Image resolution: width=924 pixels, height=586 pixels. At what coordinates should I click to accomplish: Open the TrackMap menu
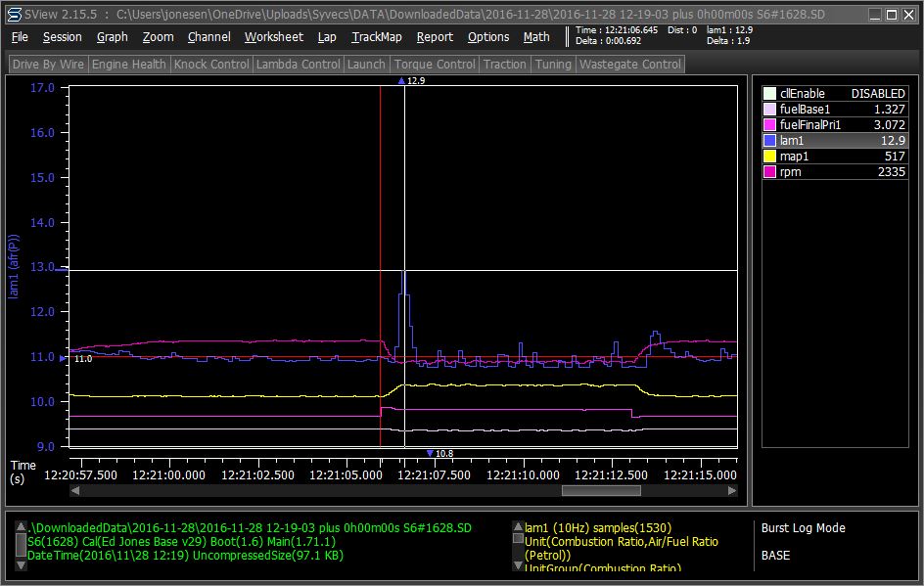click(x=376, y=37)
